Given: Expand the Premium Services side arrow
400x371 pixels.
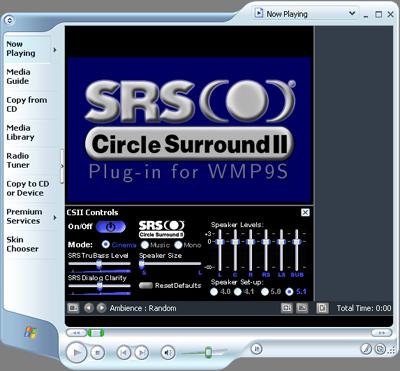Looking at the screenshot, I should click(55, 218).
